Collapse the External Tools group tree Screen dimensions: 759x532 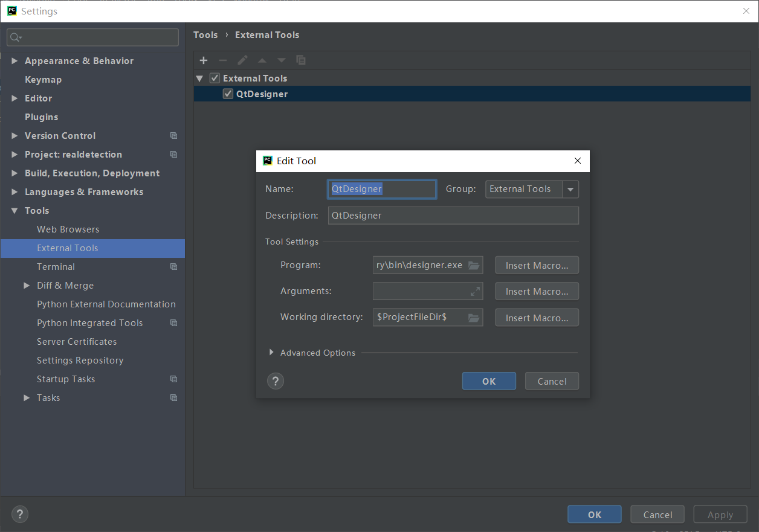(x=200, y=79)
